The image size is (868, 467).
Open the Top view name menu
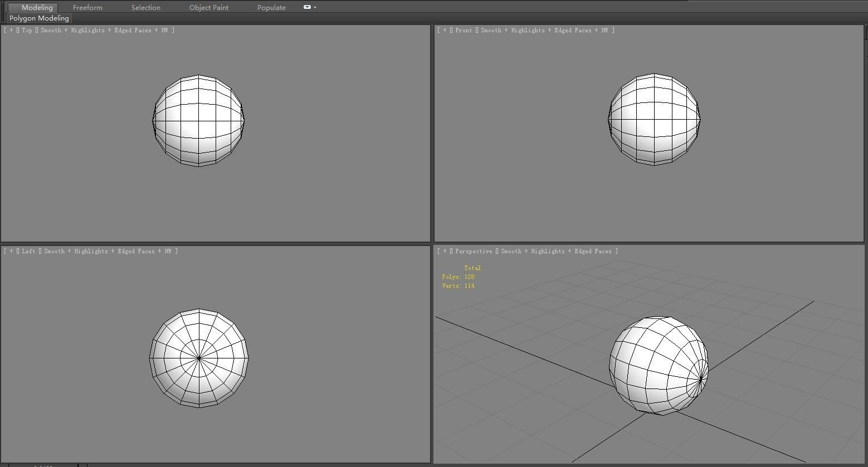pos(27,30)
